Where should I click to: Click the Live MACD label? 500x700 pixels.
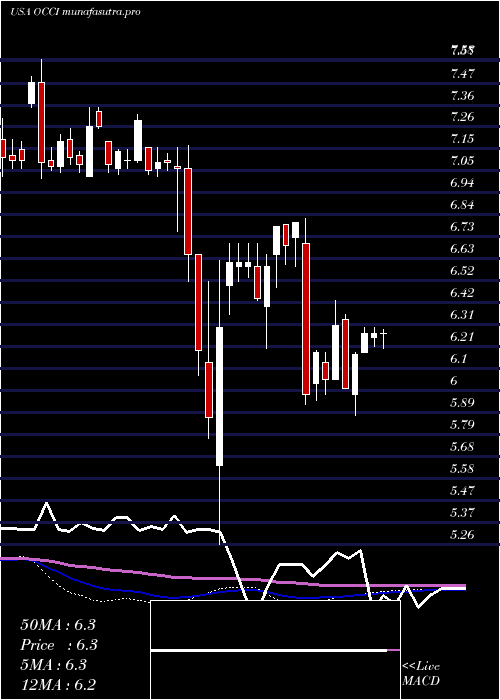421,674
